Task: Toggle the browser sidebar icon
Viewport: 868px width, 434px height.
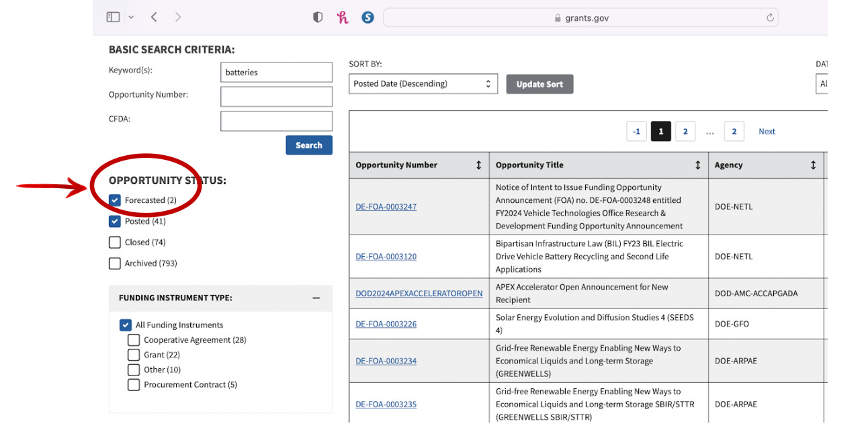Action: [113, 17]
